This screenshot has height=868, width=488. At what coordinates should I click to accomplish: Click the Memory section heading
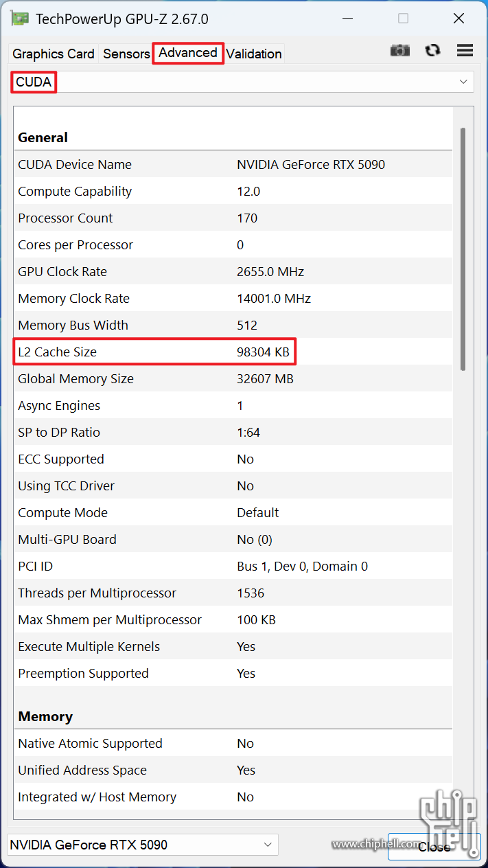[45, 716]
